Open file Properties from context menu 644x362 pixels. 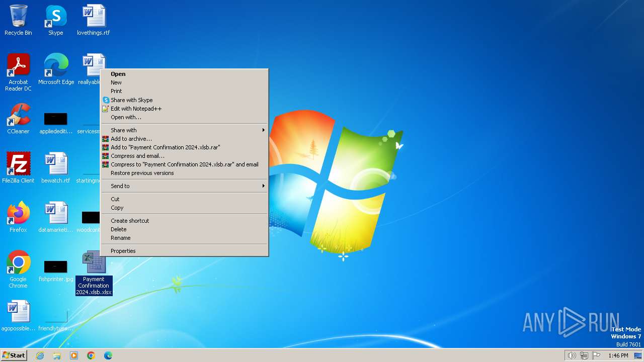[185, 251]
